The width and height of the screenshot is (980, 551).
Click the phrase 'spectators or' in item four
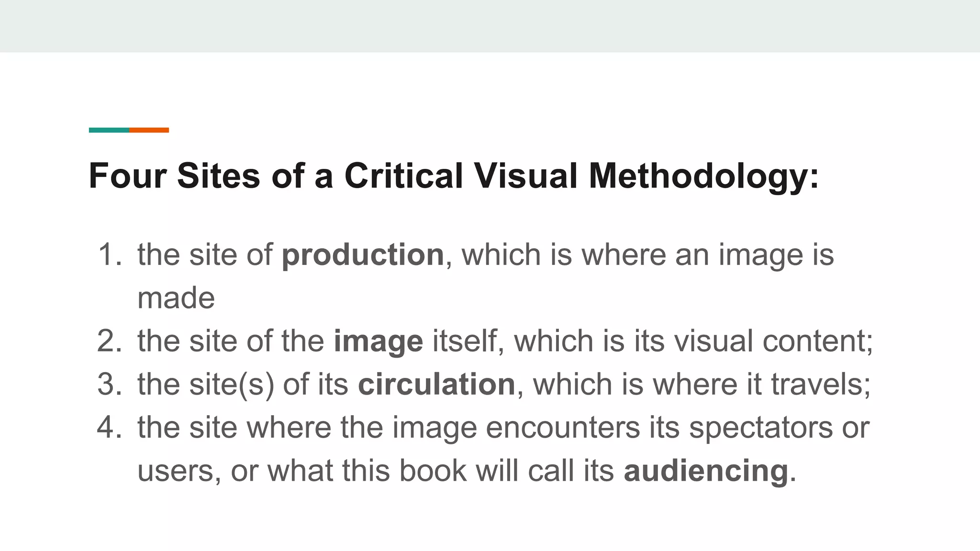click(779, 427)
